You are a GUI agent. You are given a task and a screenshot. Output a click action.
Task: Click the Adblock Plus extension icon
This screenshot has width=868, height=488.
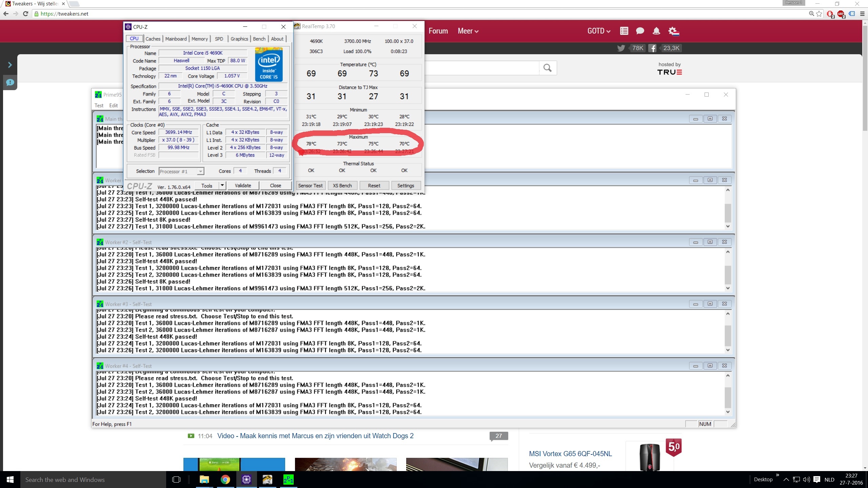(841, 14)
